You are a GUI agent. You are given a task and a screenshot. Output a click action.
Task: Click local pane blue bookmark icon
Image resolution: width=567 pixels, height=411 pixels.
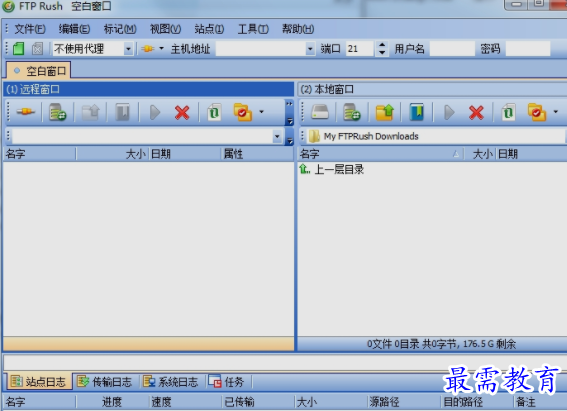417,112
